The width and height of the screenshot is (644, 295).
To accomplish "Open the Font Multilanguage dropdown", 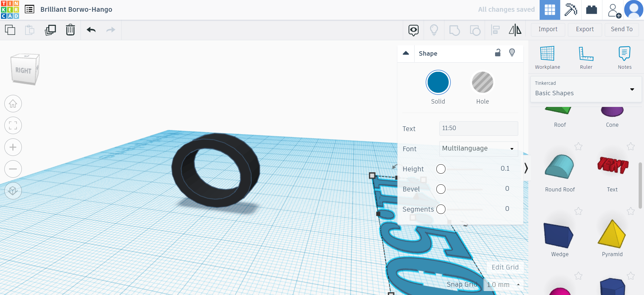I will pyautogui.click(x=479, y=149).
